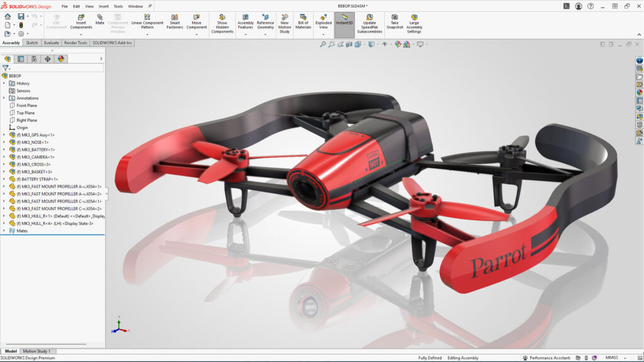Screen dimensions: 644x362
Task: Toggle Instant3D button
Action: tap(345, 24)
